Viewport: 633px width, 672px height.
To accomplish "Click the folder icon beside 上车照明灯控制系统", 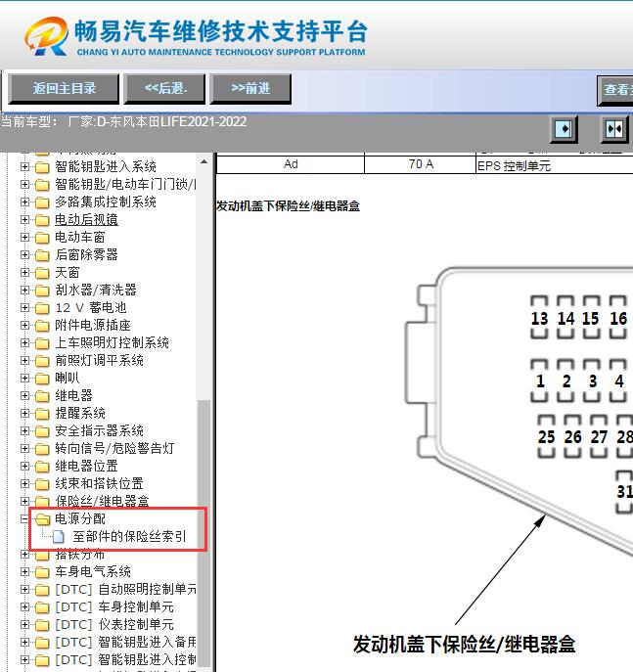I will [42, 343].
